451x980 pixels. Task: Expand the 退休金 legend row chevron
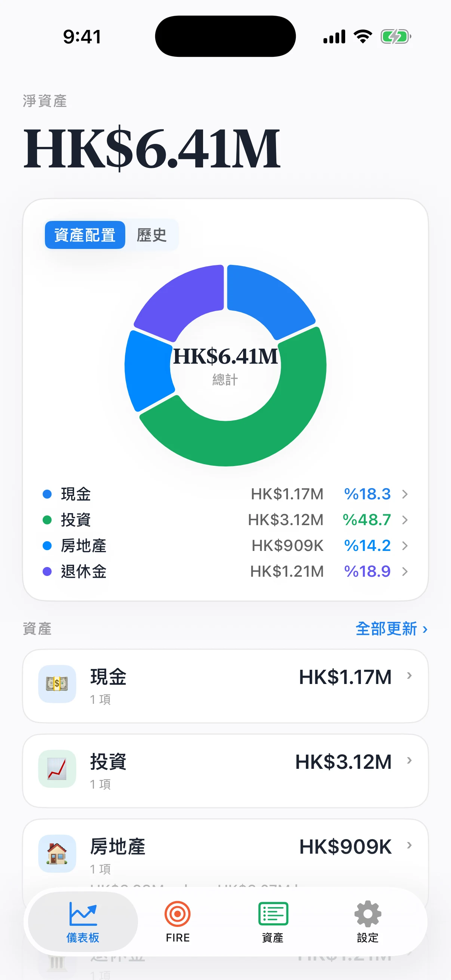[405, 571]
